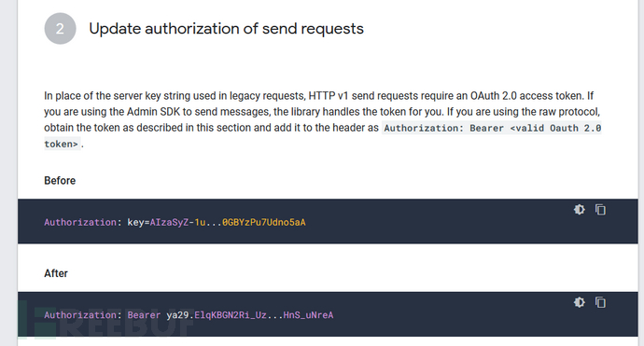Click the Update authorization of send requests heading
The width and height of the screenshot is (644, 346).
[226, 29]
